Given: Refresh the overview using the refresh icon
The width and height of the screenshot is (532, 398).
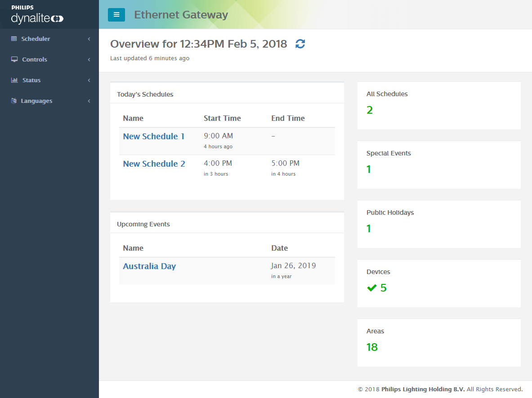Looking at the screenshot, I should click(300, 44).
